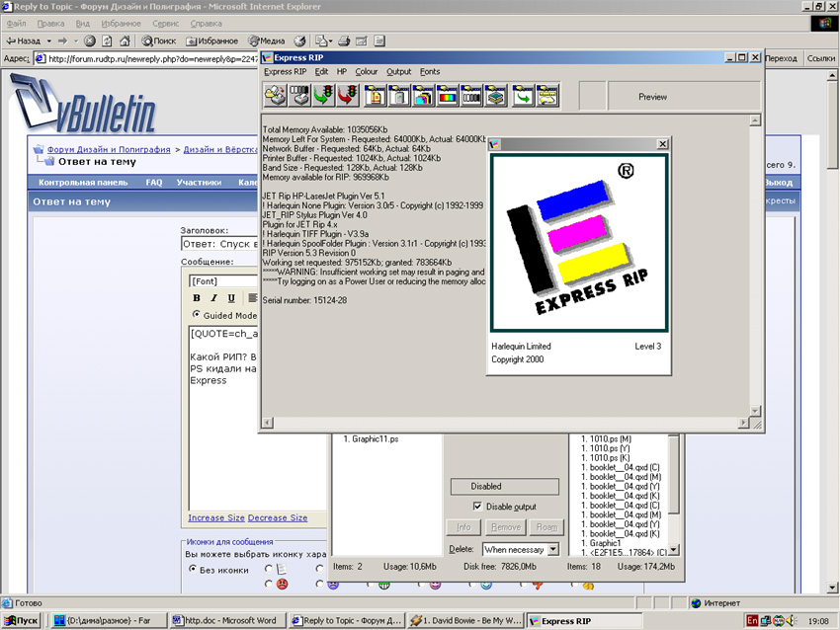840x630 pixels.
Task: Open the Файл menu in Internet Explorer
Action: (x=16, y=24)
